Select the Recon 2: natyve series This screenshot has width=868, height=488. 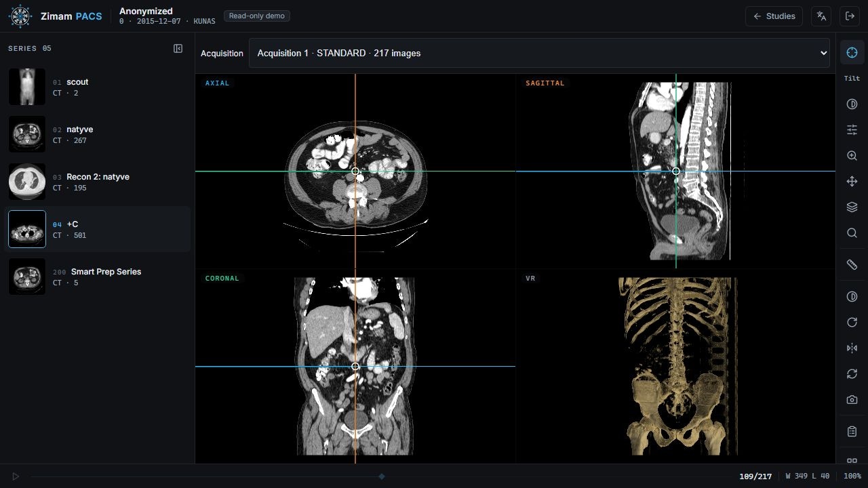pos(98,182)
